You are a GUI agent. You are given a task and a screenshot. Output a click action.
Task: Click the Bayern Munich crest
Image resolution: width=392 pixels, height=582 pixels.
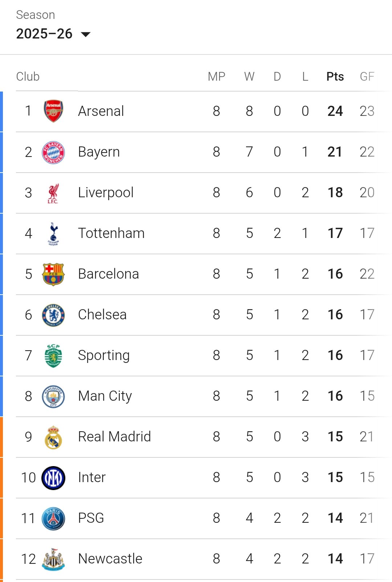coord(53,152)
